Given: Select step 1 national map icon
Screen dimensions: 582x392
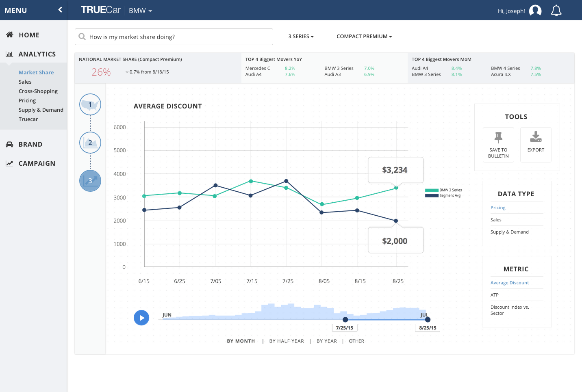Looking at the screenshot, I should pos(90,104).
